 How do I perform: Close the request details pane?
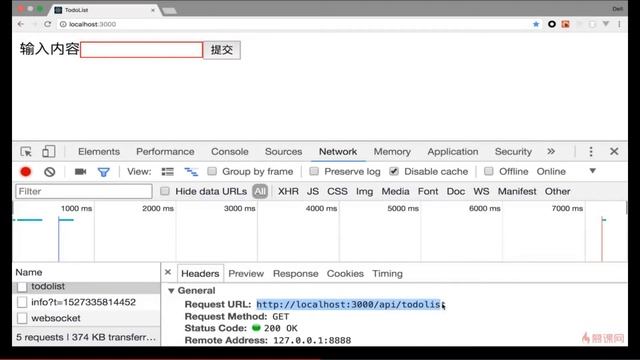168,272
